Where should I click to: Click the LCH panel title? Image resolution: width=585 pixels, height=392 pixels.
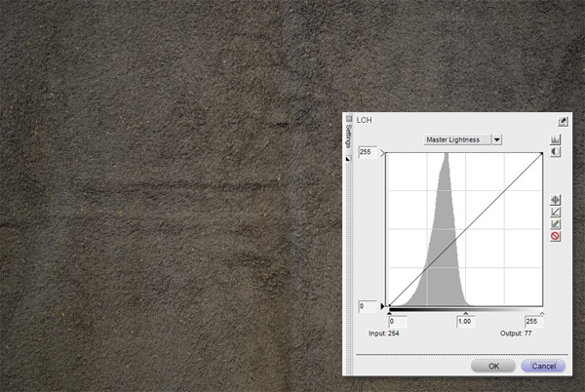364,120
